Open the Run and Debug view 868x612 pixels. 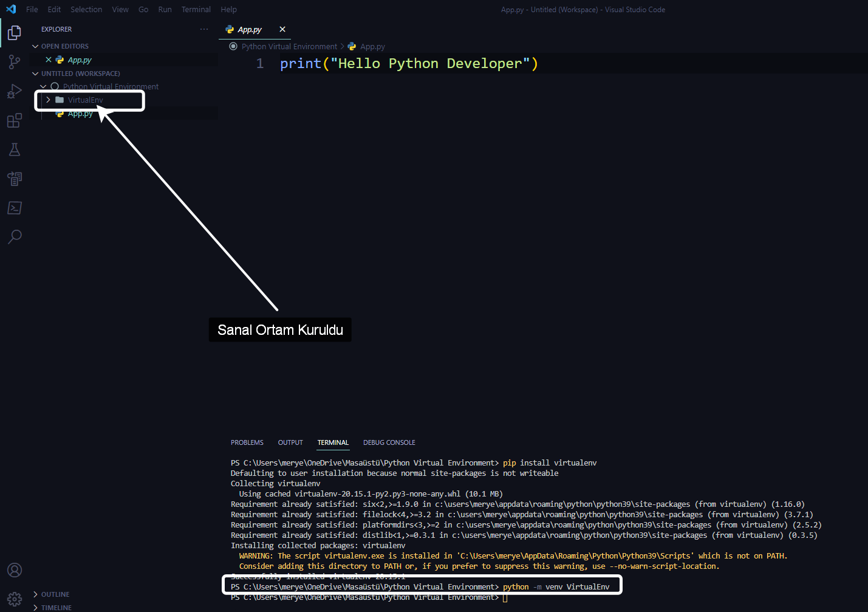tap(14, 91)
